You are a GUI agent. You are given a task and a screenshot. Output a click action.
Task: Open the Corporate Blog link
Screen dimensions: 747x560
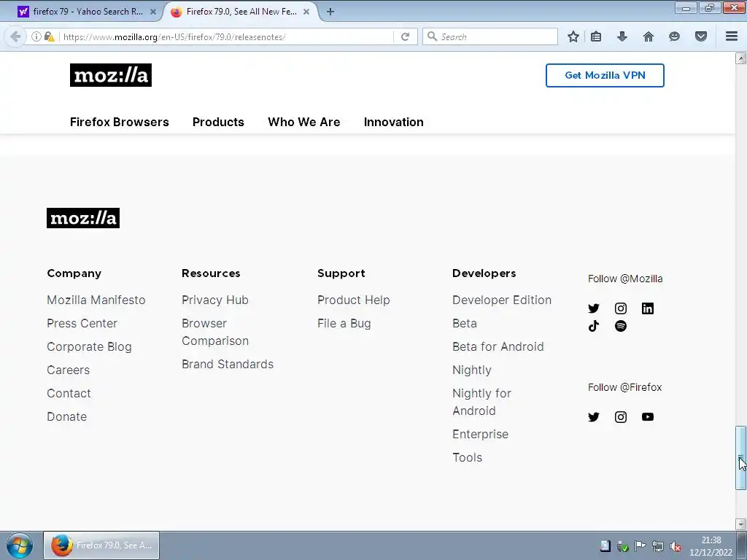89,346
